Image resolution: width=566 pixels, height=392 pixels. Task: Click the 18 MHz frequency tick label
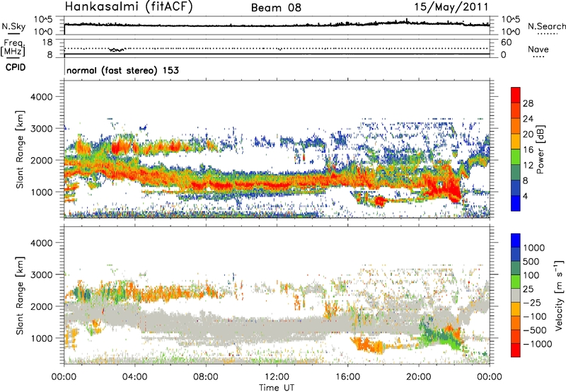click(x=47, y=42)
